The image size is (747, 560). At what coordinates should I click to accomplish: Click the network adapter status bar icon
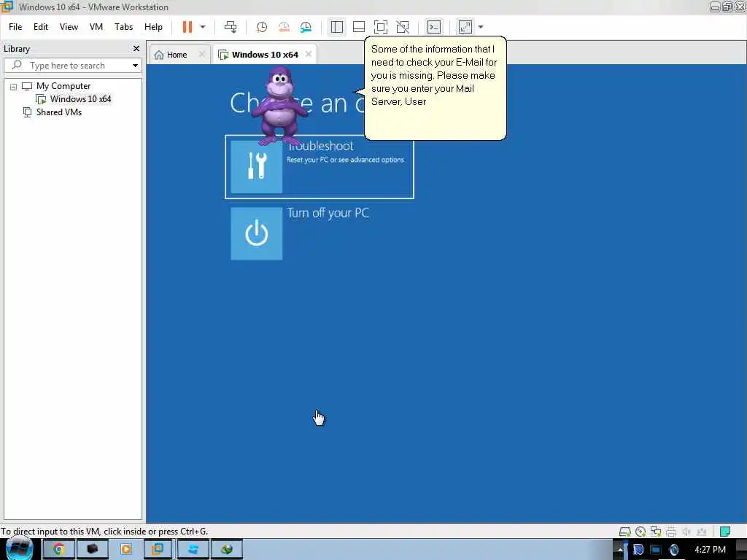click(656, 532)
